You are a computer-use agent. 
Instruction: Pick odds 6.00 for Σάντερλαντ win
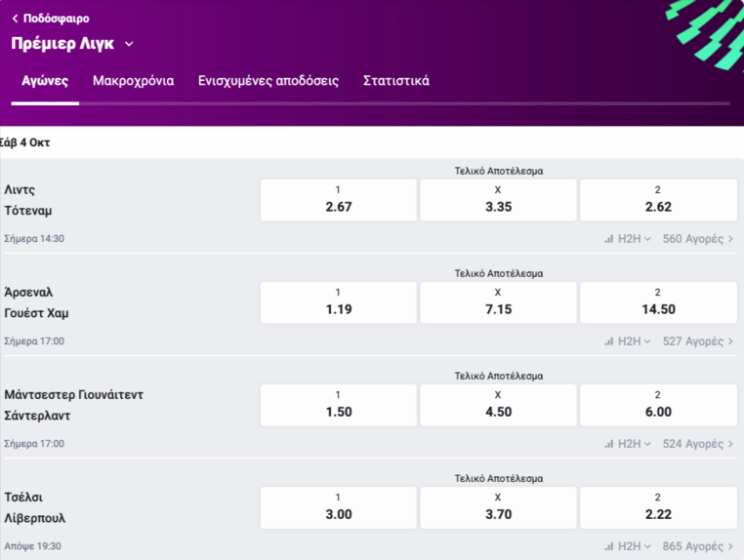[658, 405]
